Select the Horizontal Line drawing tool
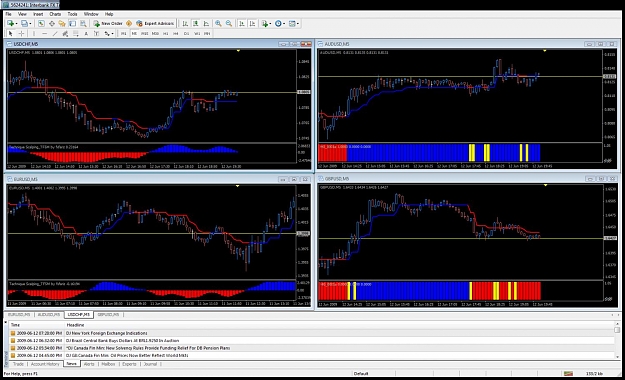 tap(45, 33)
